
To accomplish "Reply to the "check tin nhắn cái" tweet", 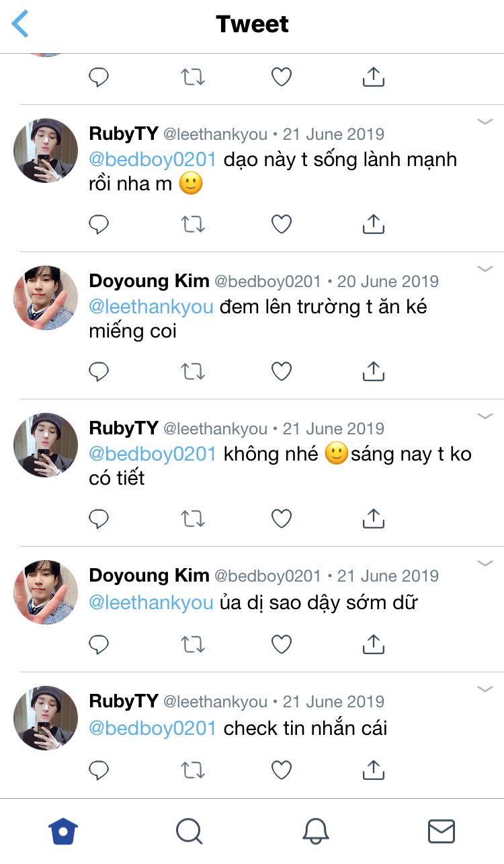I will pyautogui.click(x=99, y=770).
